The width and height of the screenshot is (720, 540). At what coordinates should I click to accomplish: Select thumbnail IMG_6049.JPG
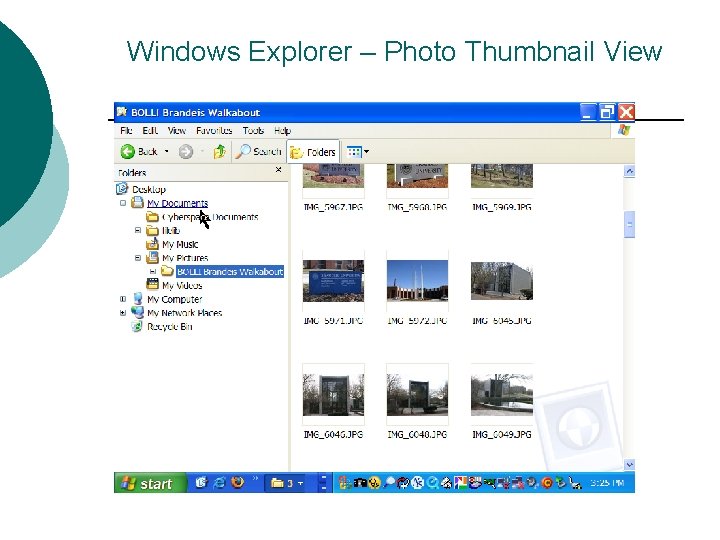click(x=502, y=394)
